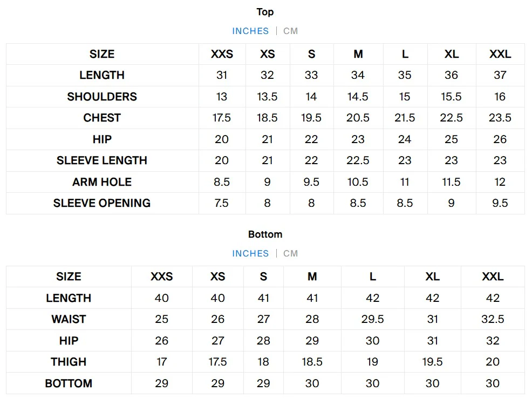Click the CHEST row label

click(102, 118)
